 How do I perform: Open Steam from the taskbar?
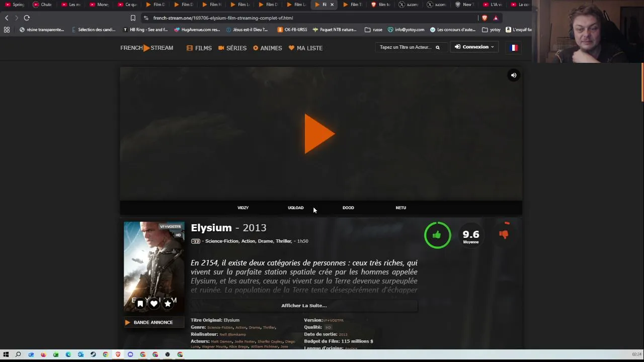coord(93,354)
